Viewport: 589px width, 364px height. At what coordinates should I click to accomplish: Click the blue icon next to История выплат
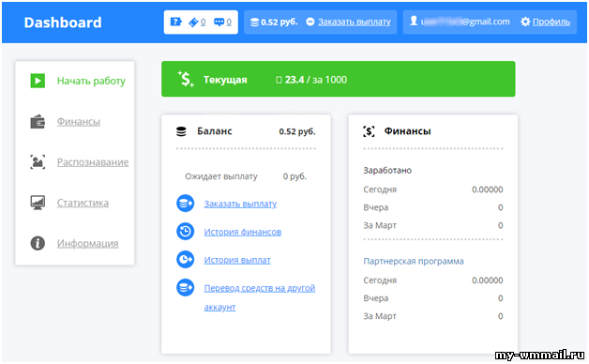coord(185,260)
